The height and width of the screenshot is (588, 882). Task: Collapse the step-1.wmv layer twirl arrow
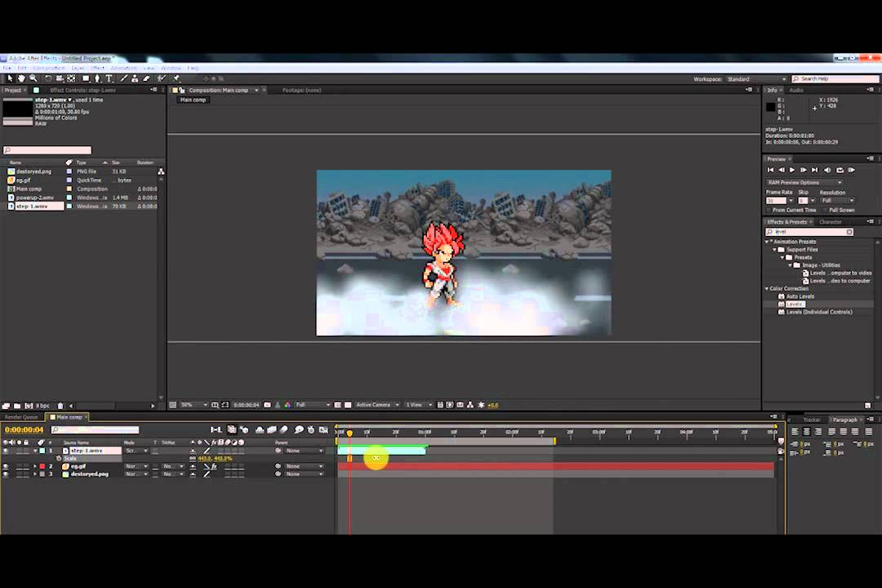35,451
